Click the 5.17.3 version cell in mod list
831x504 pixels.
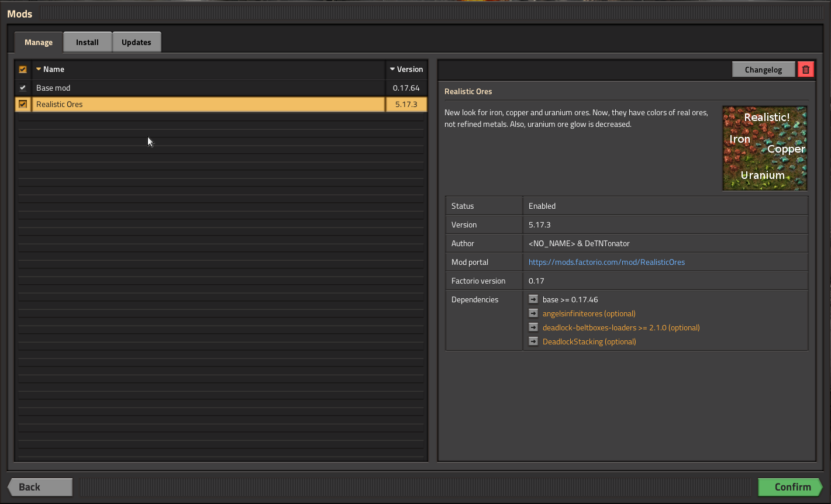pyautogui.click(x=406, y=104)
